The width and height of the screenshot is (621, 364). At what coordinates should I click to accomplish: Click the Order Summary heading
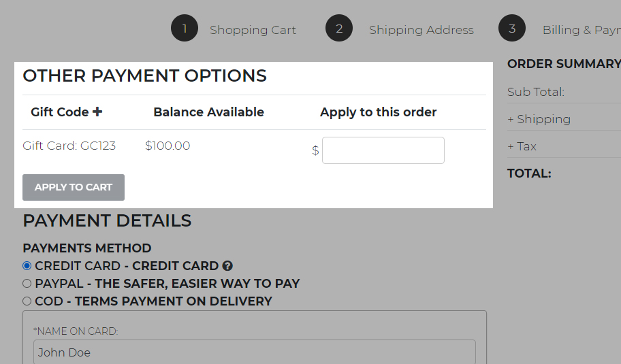click(x=563, y=63)
